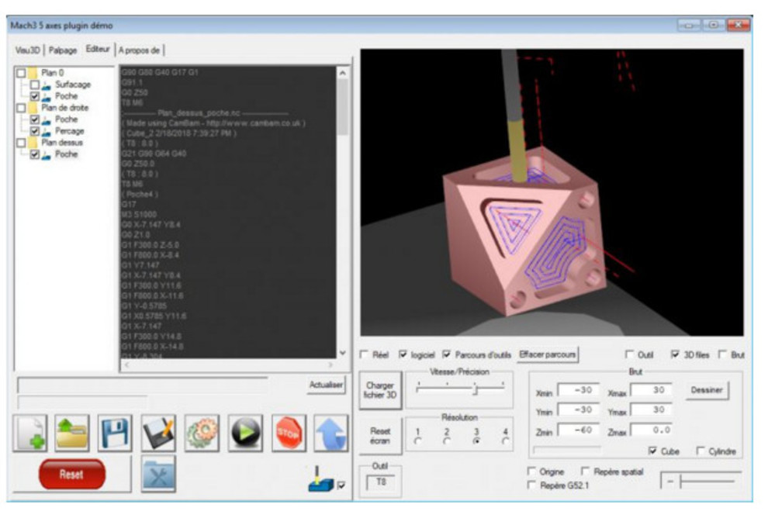This screenshot has height=532, width=768.
Task: Start the program with the green play icon
Action: (244, 434)
